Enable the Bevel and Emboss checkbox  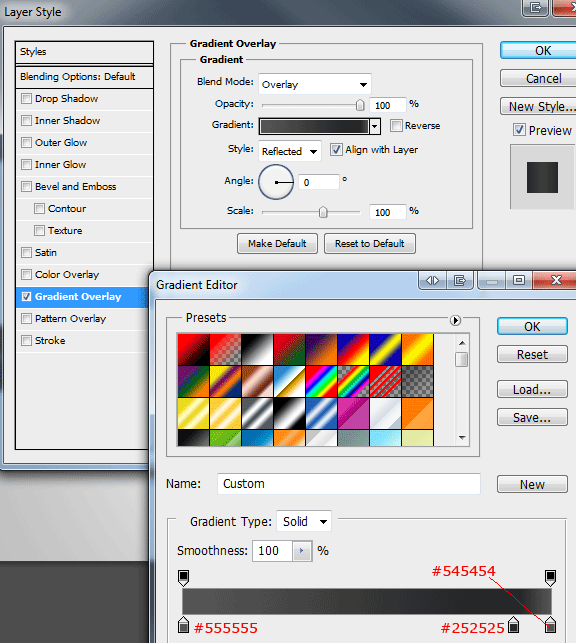[26, 187]
